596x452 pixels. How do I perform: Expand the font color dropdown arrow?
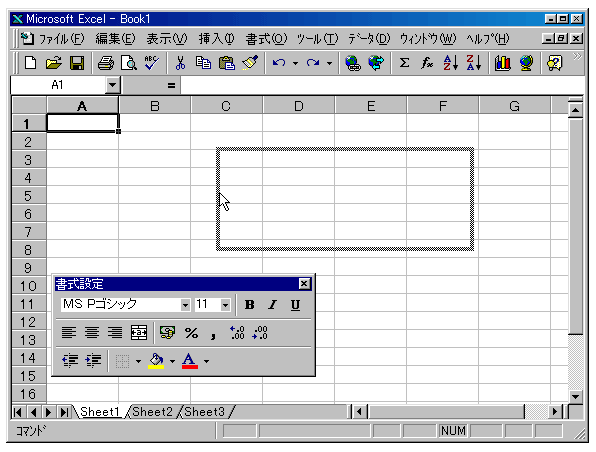tap(206, 361)
